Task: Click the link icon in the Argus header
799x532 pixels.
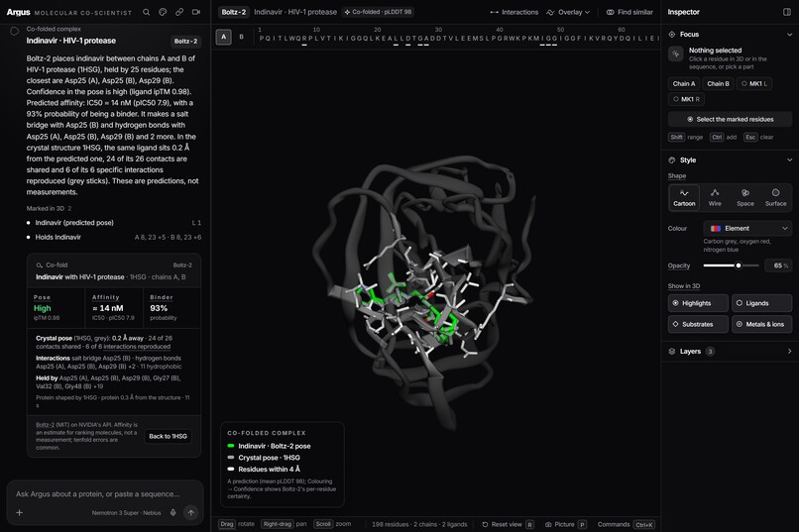Action: [179, 12]
